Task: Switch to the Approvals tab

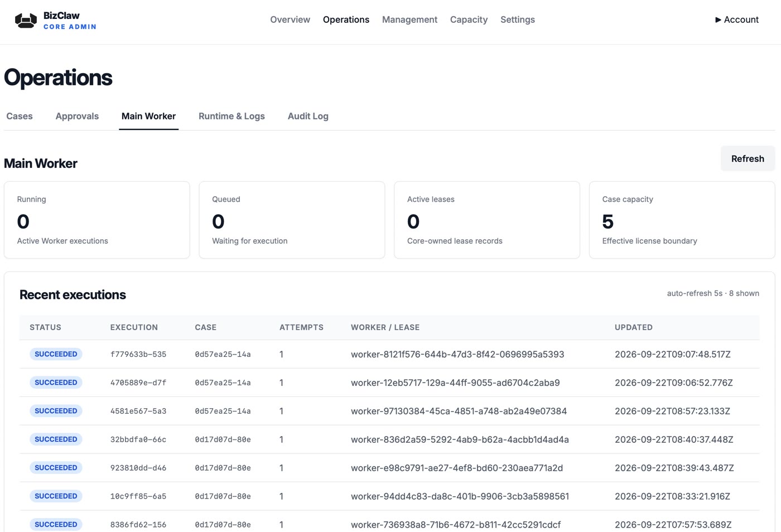Action: [x=77, y=116]
